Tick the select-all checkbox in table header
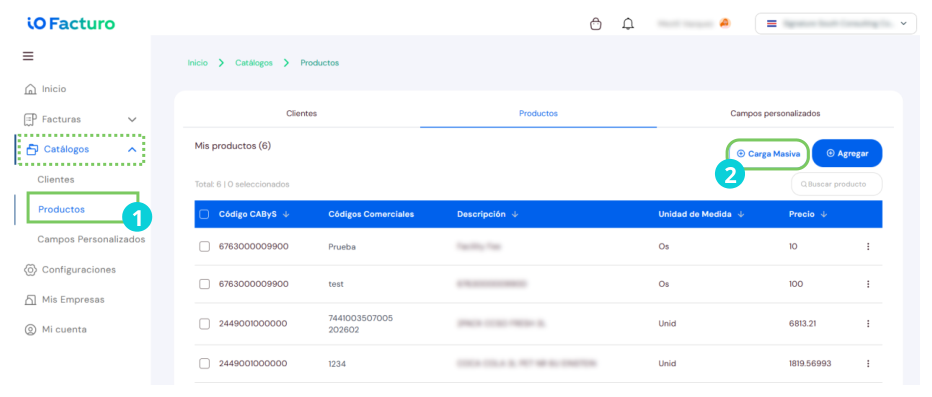The height and width of the screenshot is (397, 932). (204, 215)
